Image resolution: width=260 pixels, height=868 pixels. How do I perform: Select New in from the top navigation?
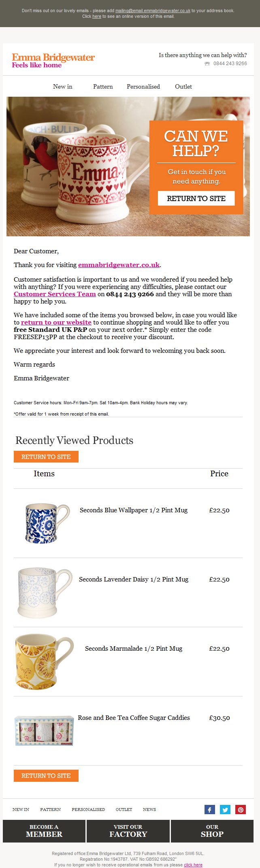click(x=63, y=87)
